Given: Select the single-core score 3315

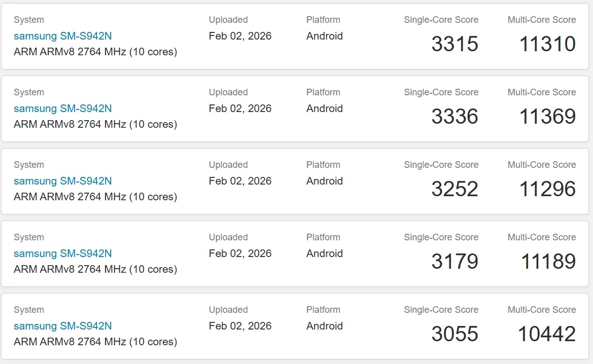Looking at the screenshot, I should 455,44.
